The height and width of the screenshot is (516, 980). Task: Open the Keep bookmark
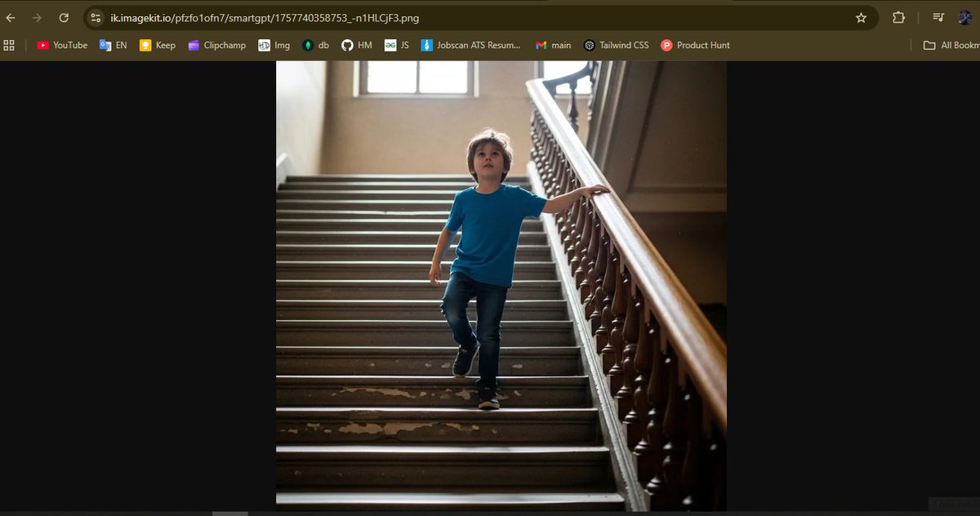[157, 45]
